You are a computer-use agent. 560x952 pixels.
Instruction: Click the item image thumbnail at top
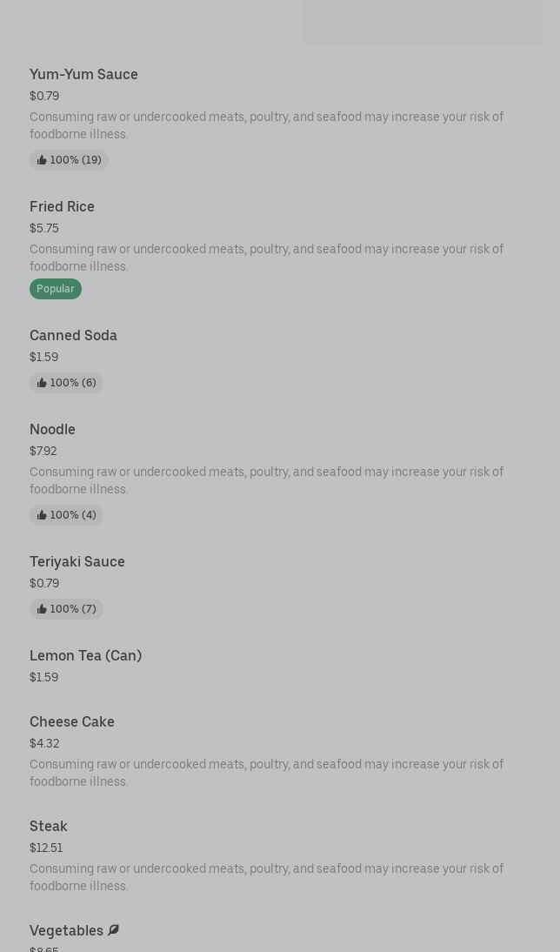tap(422, 22)
